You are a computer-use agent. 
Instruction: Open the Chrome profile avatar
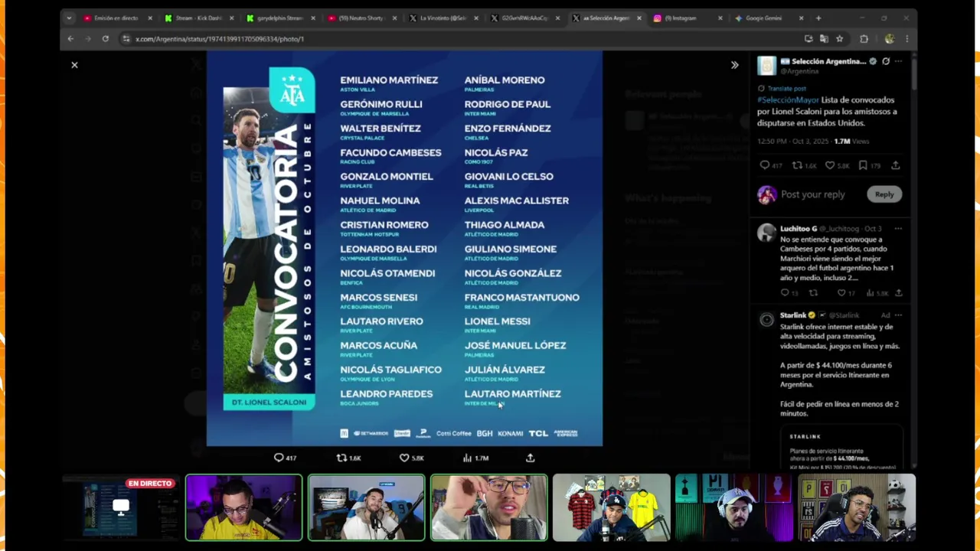coord(889,38)
